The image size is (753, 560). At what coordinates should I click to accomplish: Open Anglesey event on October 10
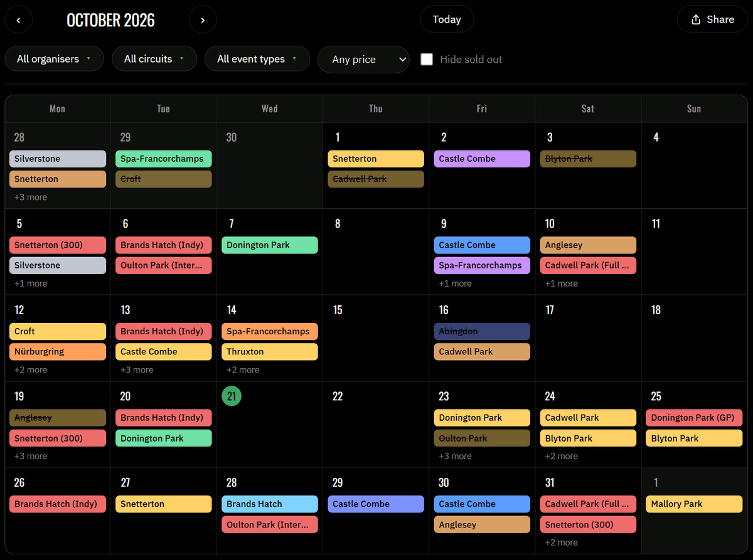pos(588,245)
